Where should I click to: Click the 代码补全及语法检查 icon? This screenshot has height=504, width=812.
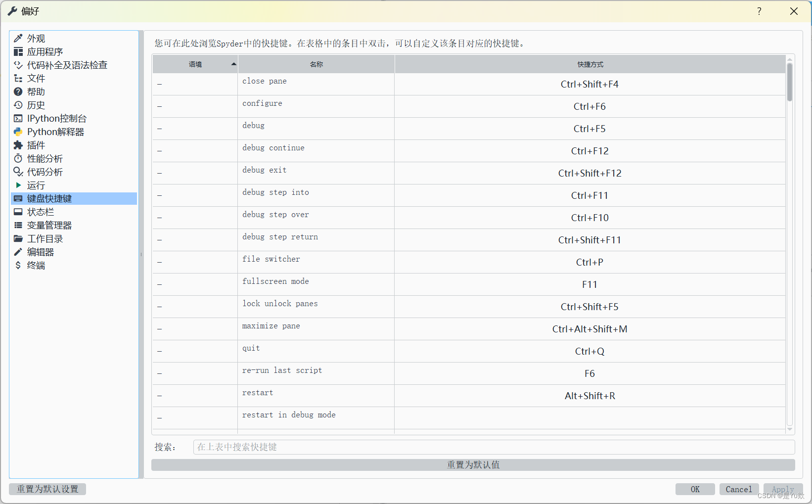click(18, 65)
